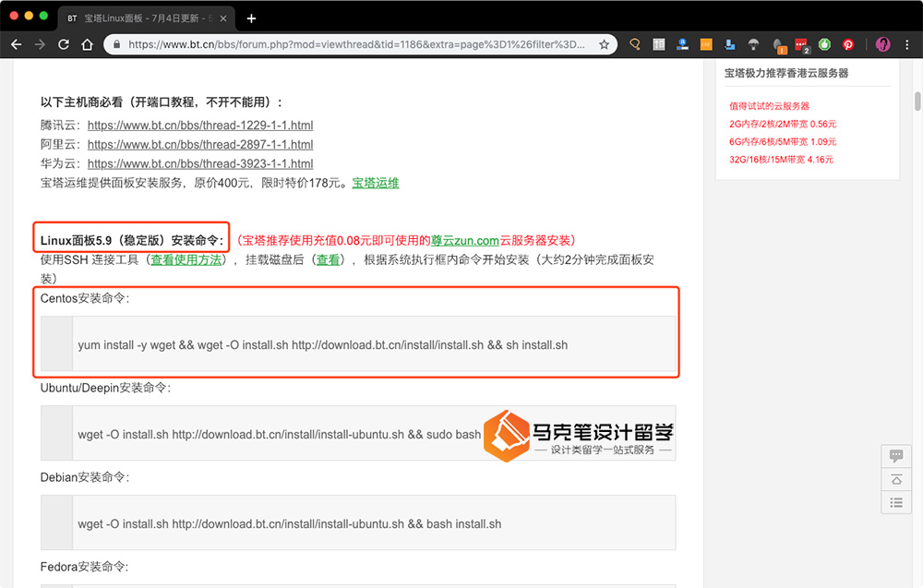Image resolution: width=923 pixels, height=588 pixels.
Task: Open the red password extension with badge 2
Action: tap(802, 45)
